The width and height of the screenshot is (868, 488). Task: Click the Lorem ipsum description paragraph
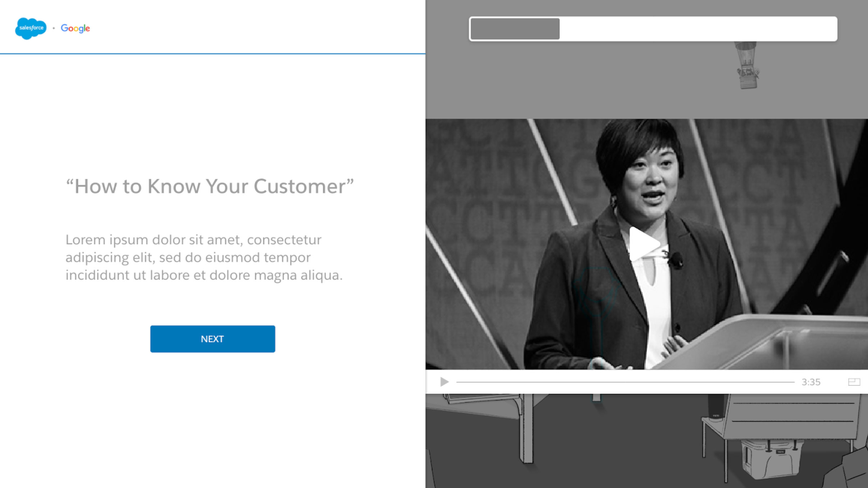pyautogui.click(x=204, y=257)
